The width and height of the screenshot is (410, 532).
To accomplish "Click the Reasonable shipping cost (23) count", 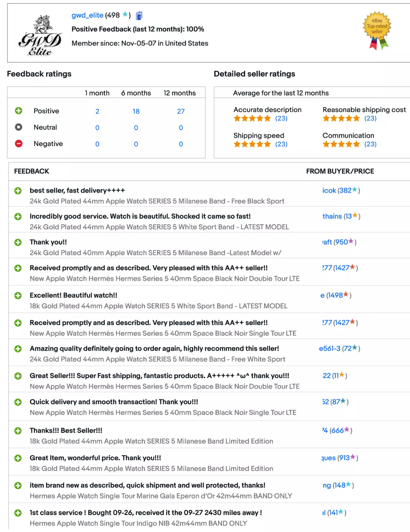I will [370, 118].
